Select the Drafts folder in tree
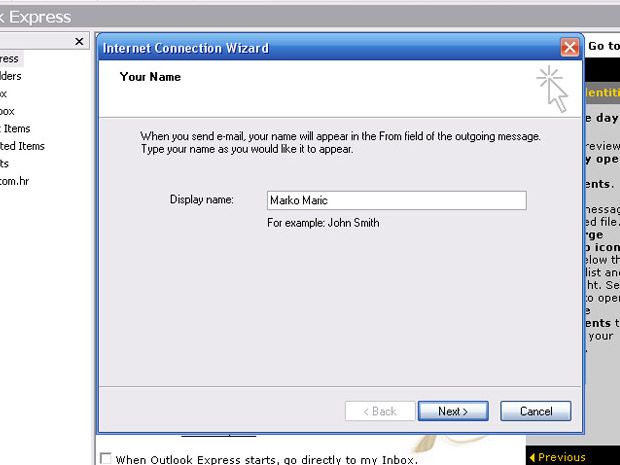This screenshot has height=465, width=620. (4, 163)
